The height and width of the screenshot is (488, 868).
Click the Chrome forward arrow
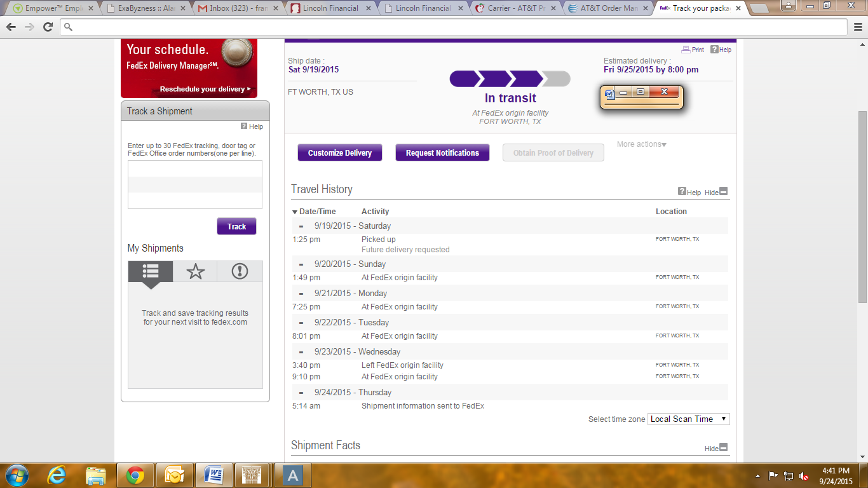coord(29,27)
